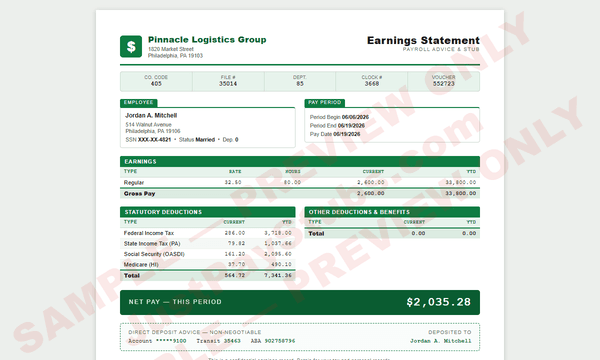Select the VOUCHER value 552723
Image resolution: width=600 pixels, height=360 pixels.
(x=443, y=83)
